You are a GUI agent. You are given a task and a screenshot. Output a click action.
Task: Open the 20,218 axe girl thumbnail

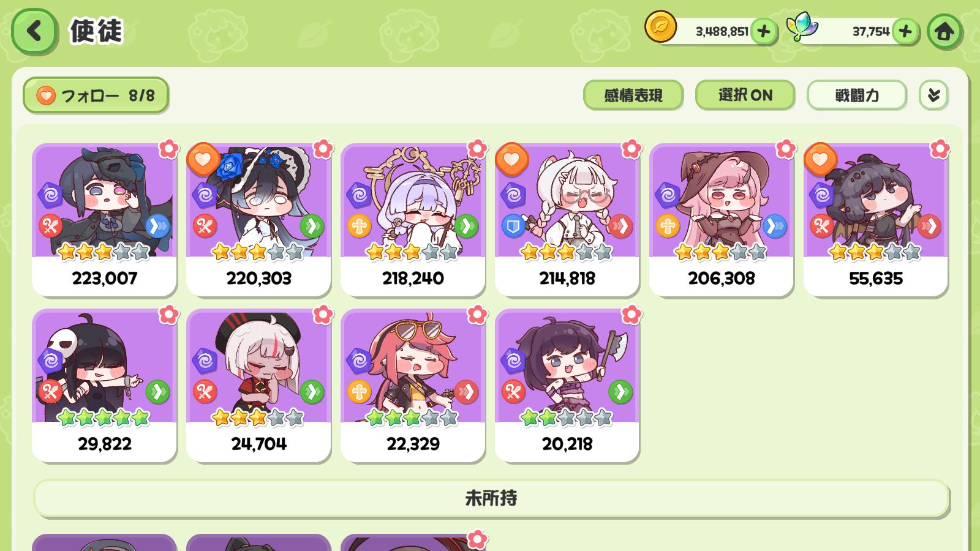[x=567, y=386]
